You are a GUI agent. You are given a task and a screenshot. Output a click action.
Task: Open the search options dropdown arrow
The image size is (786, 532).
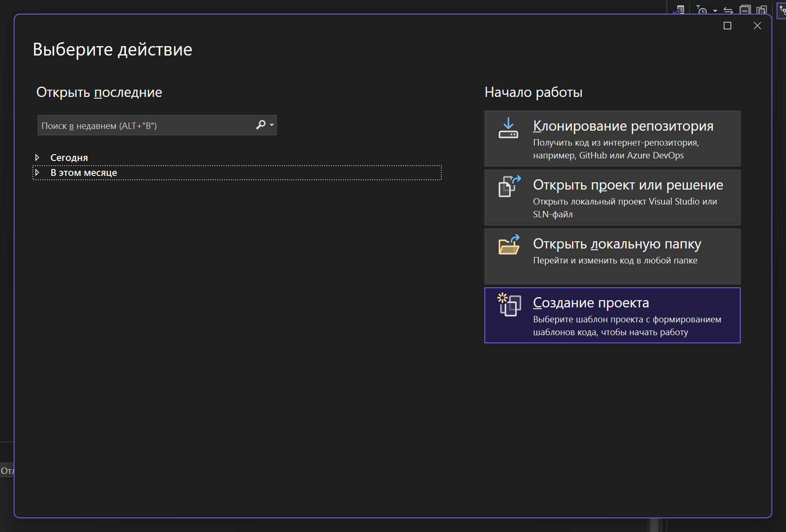point(272,125)
